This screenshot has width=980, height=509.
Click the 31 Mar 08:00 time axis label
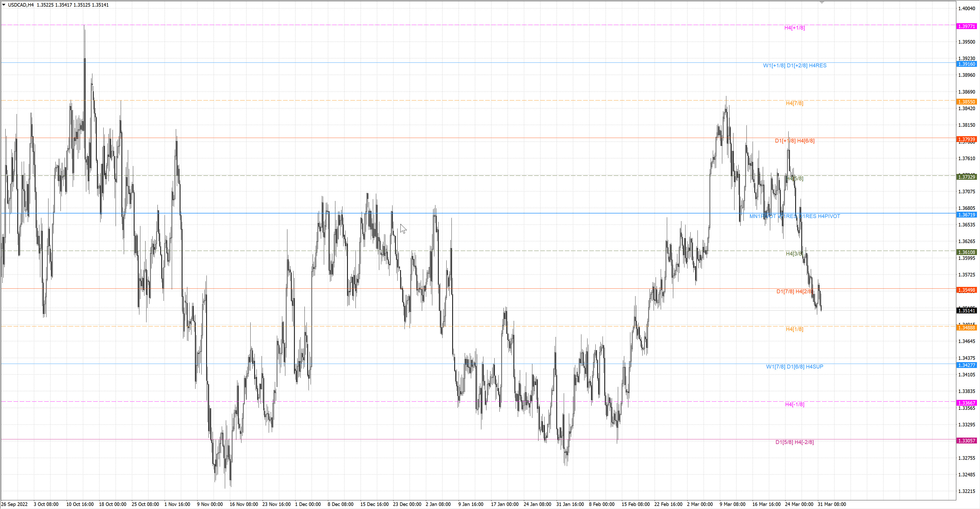832,504
